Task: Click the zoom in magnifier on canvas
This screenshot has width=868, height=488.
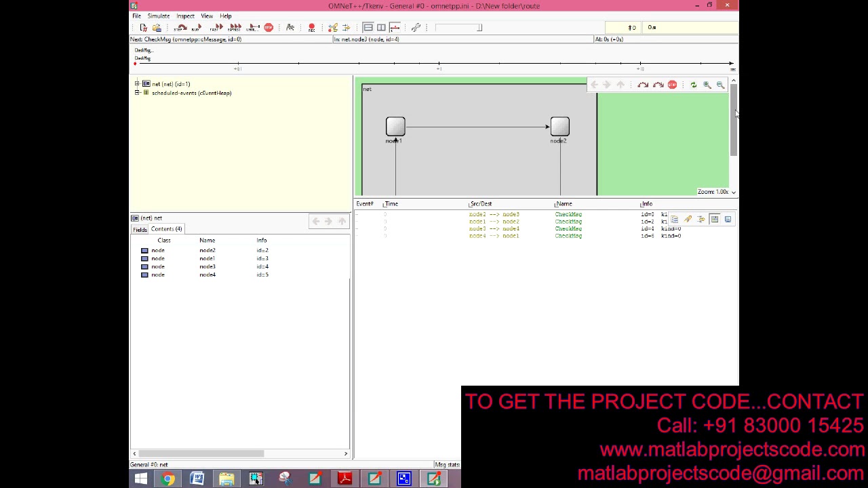Action: [x=707, y=85]
